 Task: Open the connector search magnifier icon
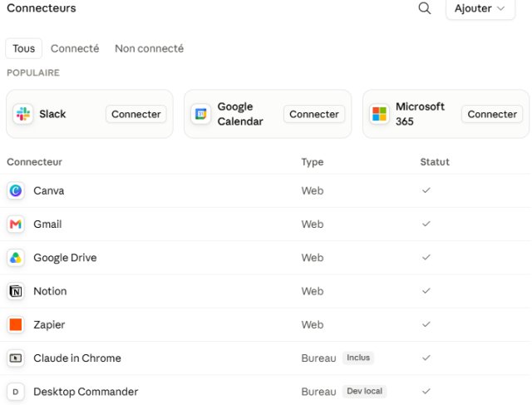pyautogui.click(x=425, y=8)
